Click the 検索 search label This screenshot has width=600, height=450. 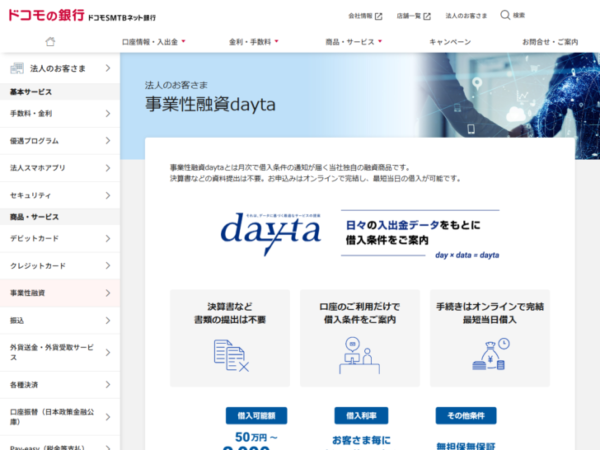pos(519,15)
